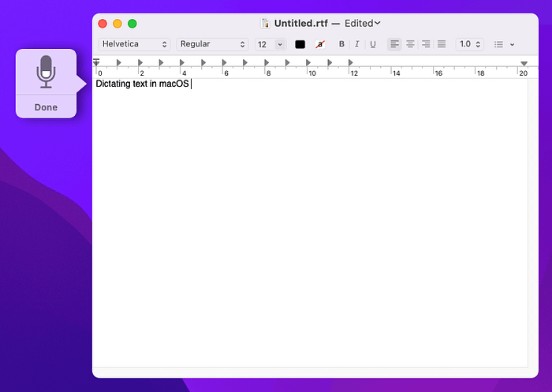Open the Edited title dropdown chevron
552x392 pixels.
(378, 23)
